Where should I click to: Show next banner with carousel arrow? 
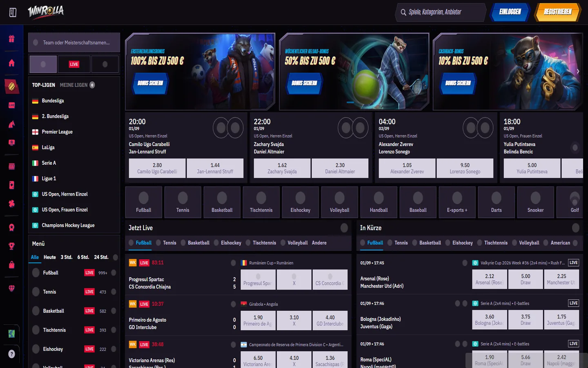(578, 71)
